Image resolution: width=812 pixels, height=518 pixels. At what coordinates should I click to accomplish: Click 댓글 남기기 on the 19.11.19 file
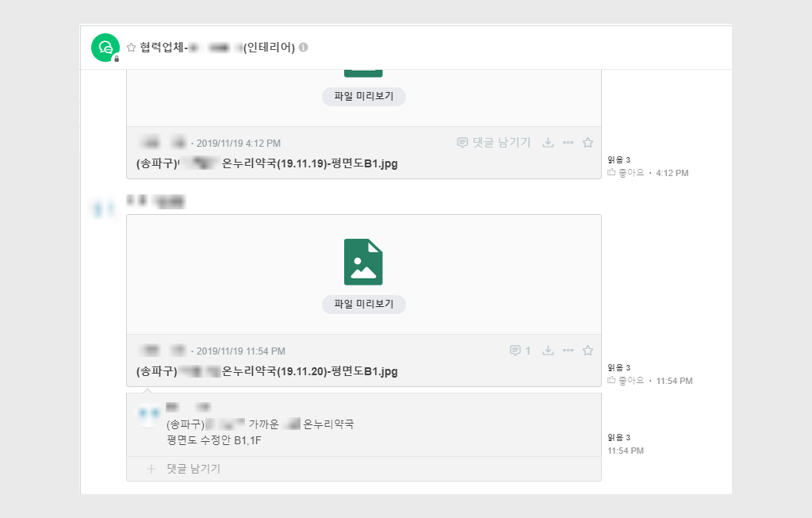click(x=493, y=143)
